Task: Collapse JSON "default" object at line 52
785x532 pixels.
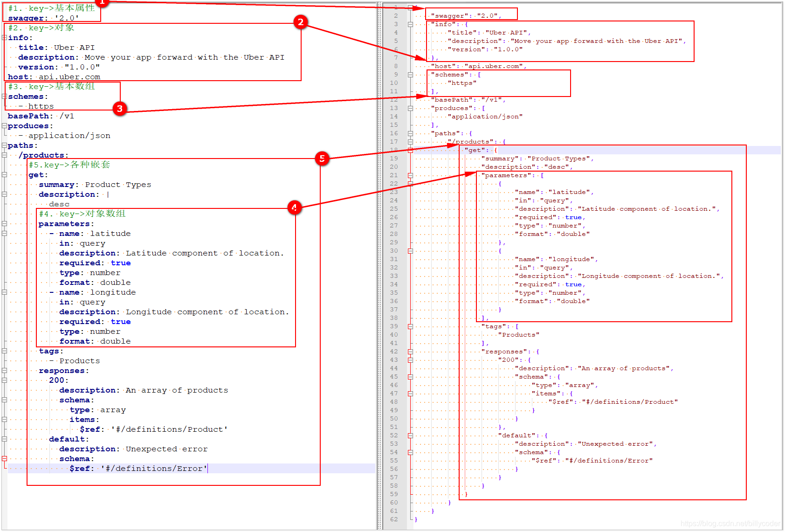Action: click(410, 435)
